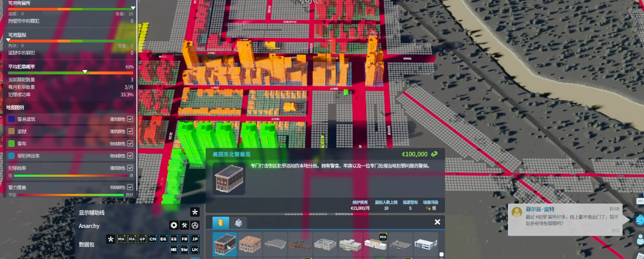The image size is (644, 259).
Task: Close the building selection panel
Action: coord(438,222)
